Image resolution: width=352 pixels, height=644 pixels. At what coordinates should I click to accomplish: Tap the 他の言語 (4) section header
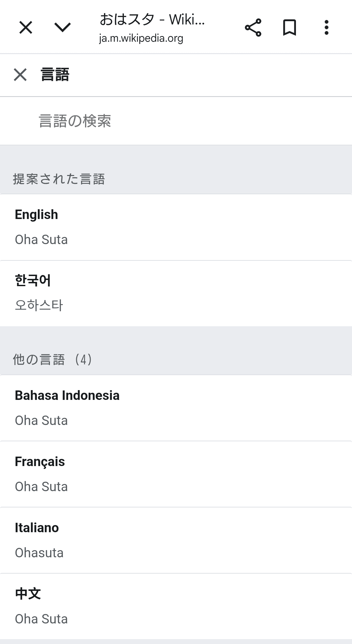pyautogui.click(x=52, y=359)
